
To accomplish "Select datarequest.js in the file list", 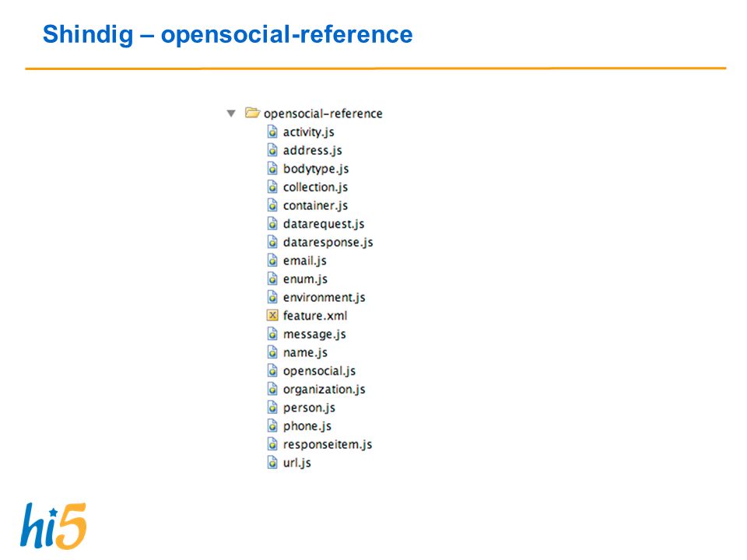I will (324, 224).
